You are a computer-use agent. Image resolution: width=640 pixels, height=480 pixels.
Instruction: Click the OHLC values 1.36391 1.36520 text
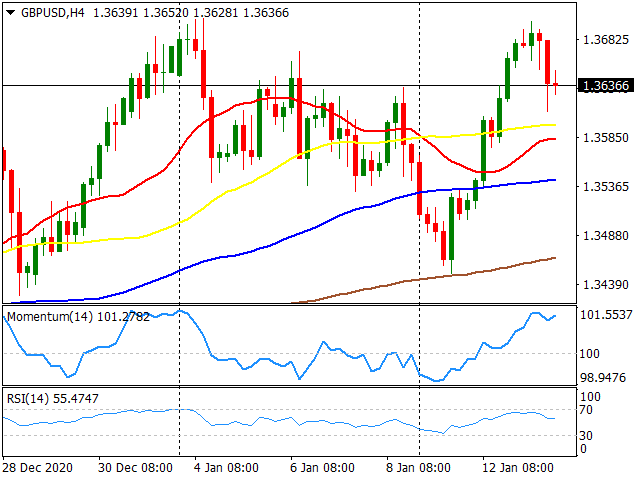(141, 13)
